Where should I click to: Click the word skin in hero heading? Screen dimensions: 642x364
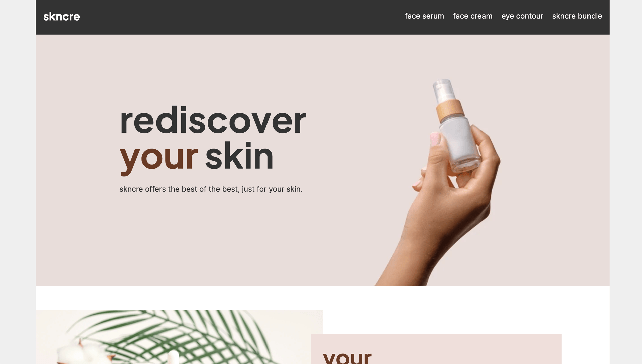click(x=239, y=156)
